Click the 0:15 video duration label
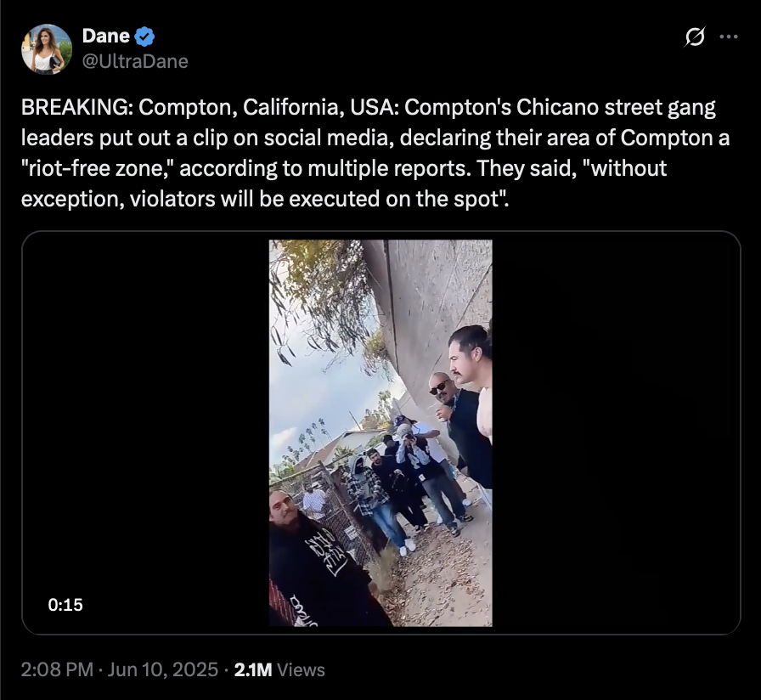 pos(65,605)
